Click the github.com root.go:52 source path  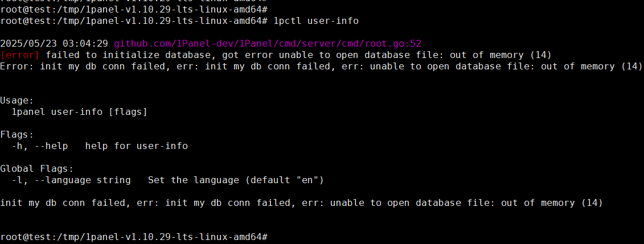pyautogui.click(x=268, y=43)
